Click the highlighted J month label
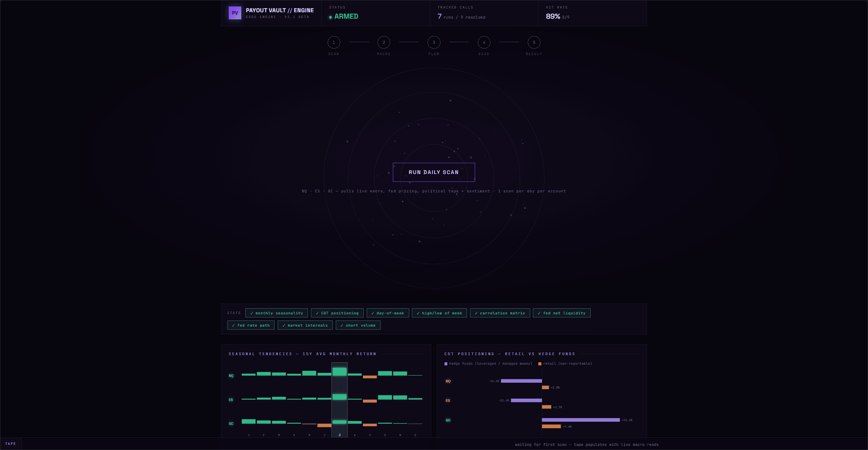 [340, 435]
